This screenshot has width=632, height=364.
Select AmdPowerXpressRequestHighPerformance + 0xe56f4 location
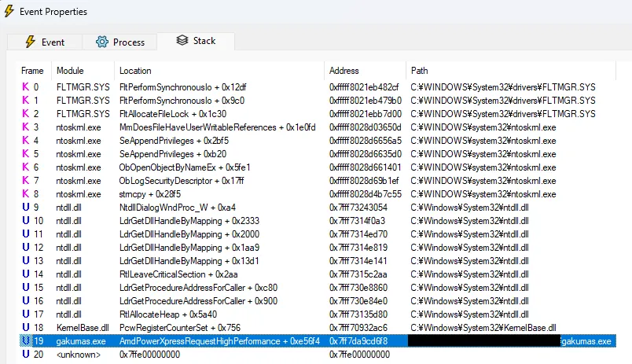point(219,341)
